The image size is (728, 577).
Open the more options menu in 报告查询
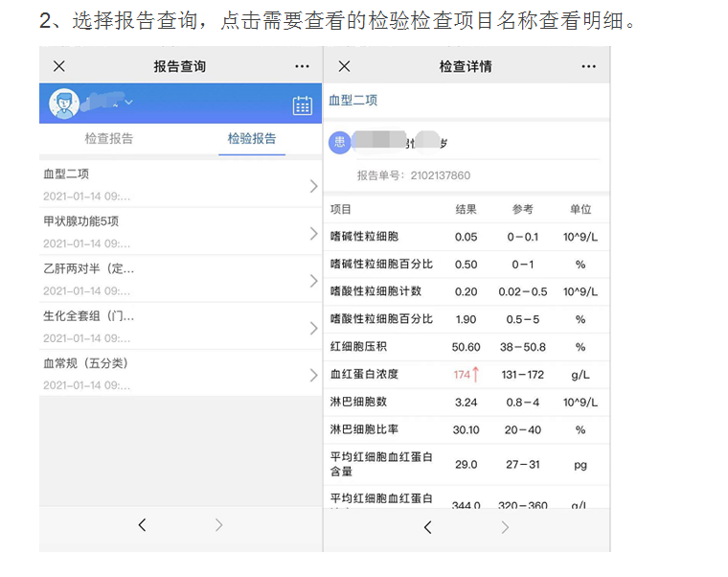(x=302, y=66)
